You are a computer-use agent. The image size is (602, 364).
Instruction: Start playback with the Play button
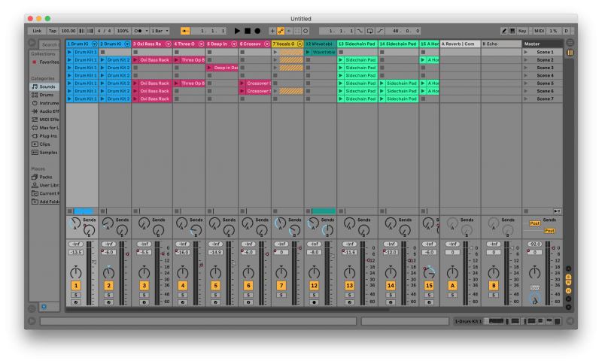click(x=237, y=31)
